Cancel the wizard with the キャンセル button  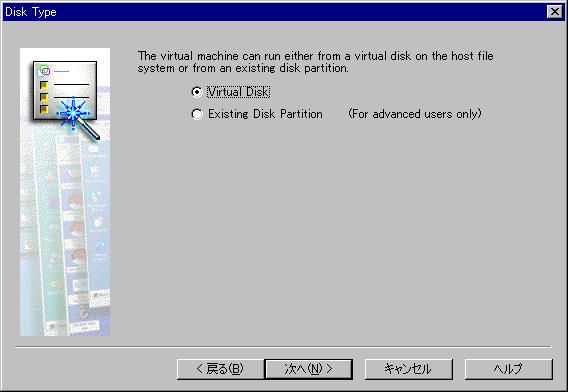(x=409, y=369)
